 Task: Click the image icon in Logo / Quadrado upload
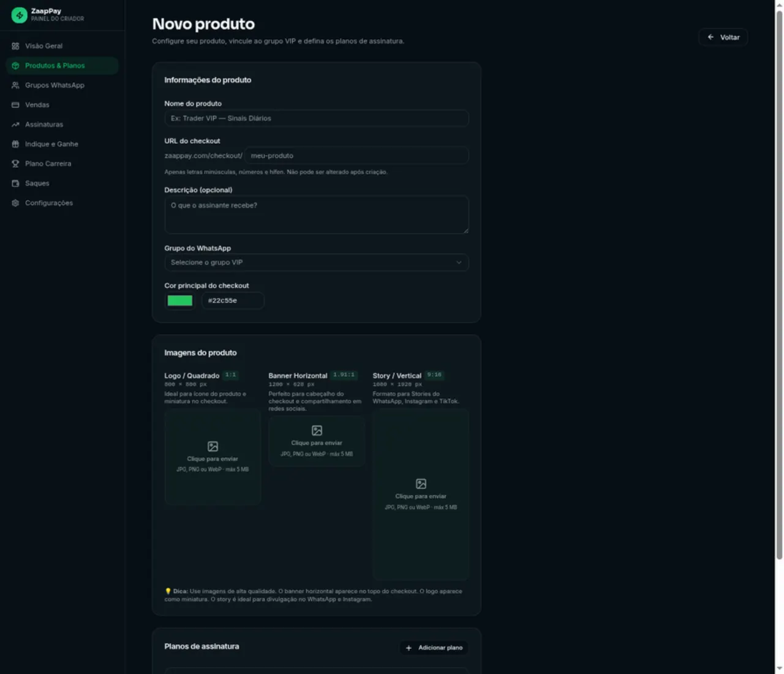click(x=213, y=446)
